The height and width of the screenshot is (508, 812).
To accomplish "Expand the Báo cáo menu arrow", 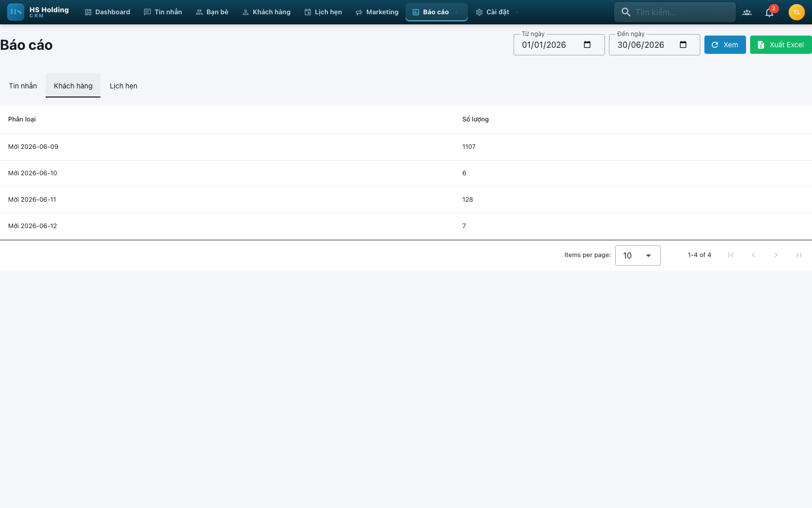I will 457,12.
